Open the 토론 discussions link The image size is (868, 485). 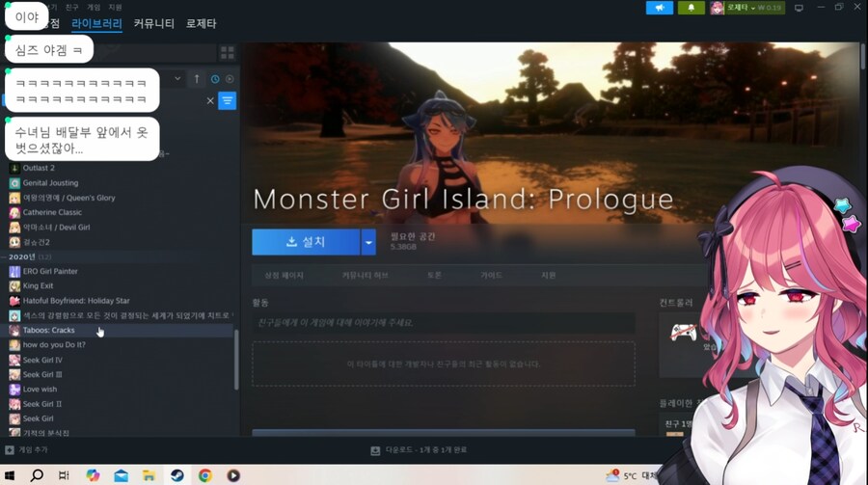434,275
